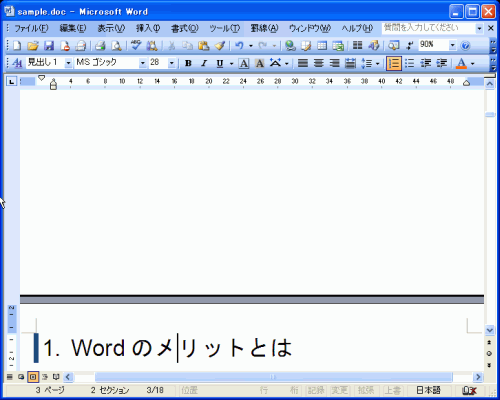Viewport: 500px width, 400px height.
Task: Open the Microsoft Word Help question-mark icon
Action: tap(465, 45)
